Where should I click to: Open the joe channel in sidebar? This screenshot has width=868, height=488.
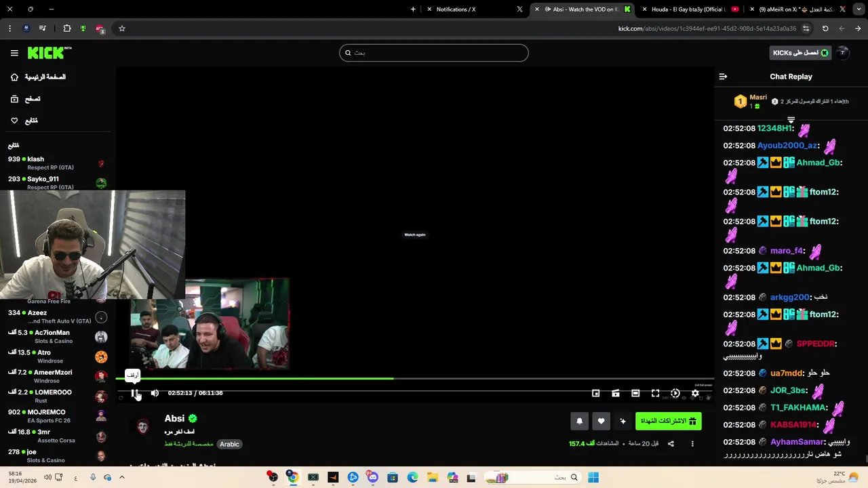point(58,455)
